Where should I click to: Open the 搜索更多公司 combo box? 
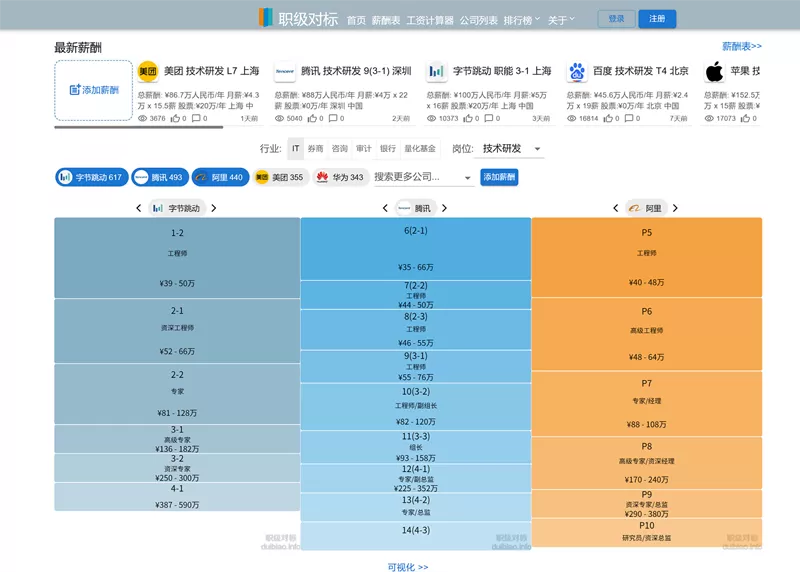coord(423,177)
